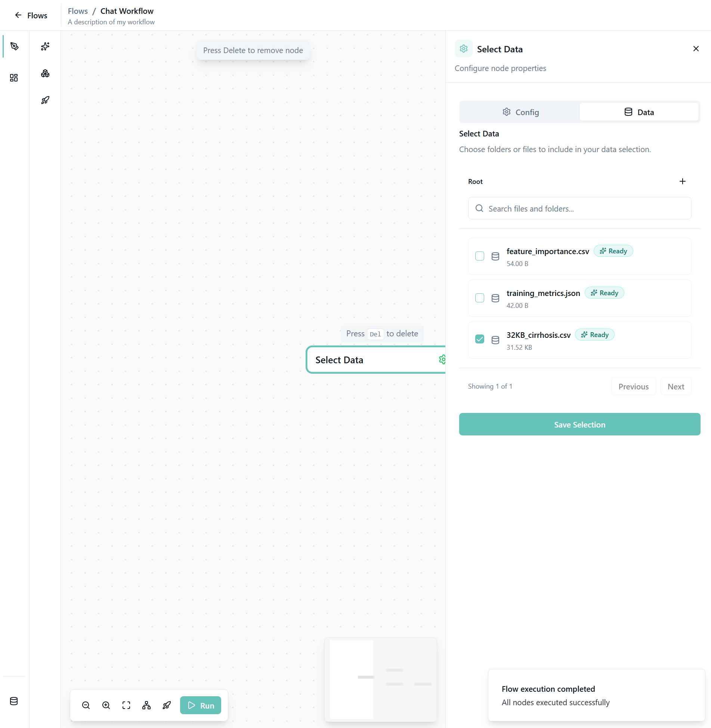
Task: Open the database icon at bottom left
Action: 14,701
